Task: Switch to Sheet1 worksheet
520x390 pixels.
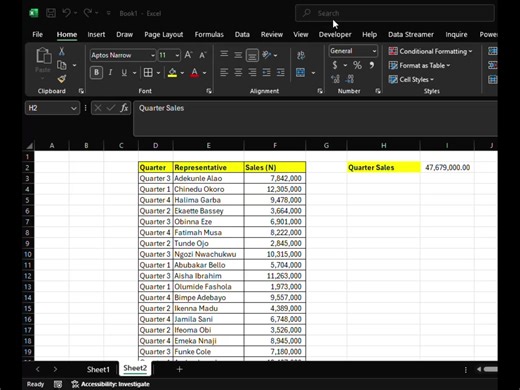Action: pos(98,369)
